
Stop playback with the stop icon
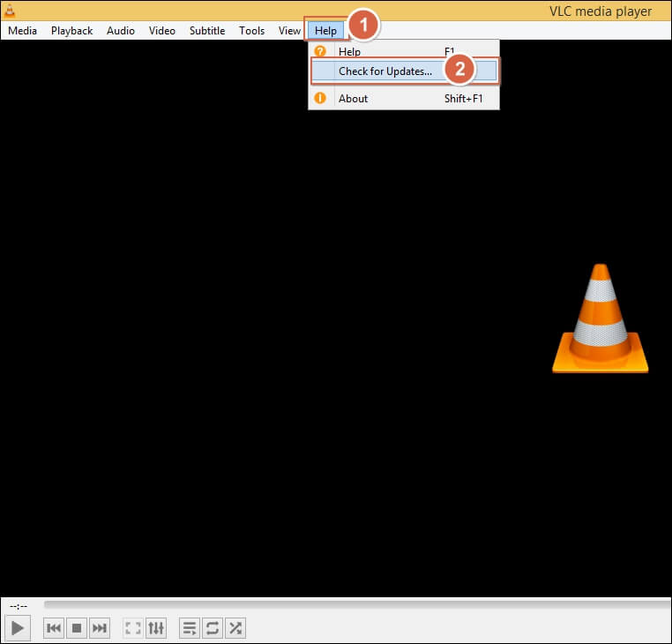coord(77,628)
